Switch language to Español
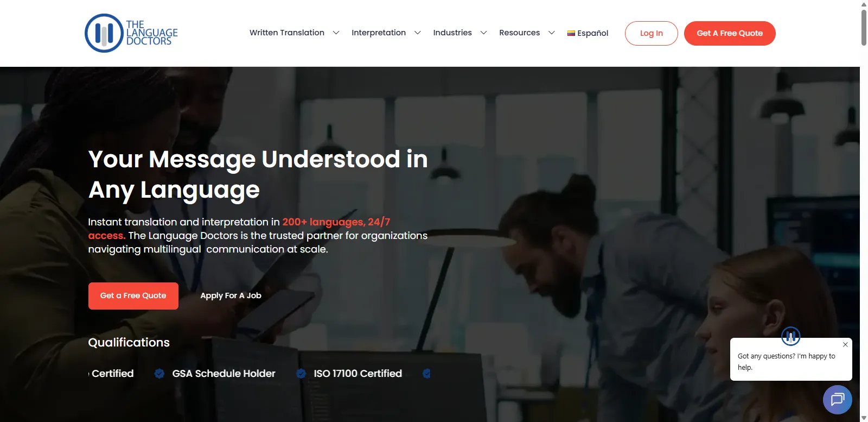Image resolution: width=868 pixels, height=422 pixels. point(588,33)
